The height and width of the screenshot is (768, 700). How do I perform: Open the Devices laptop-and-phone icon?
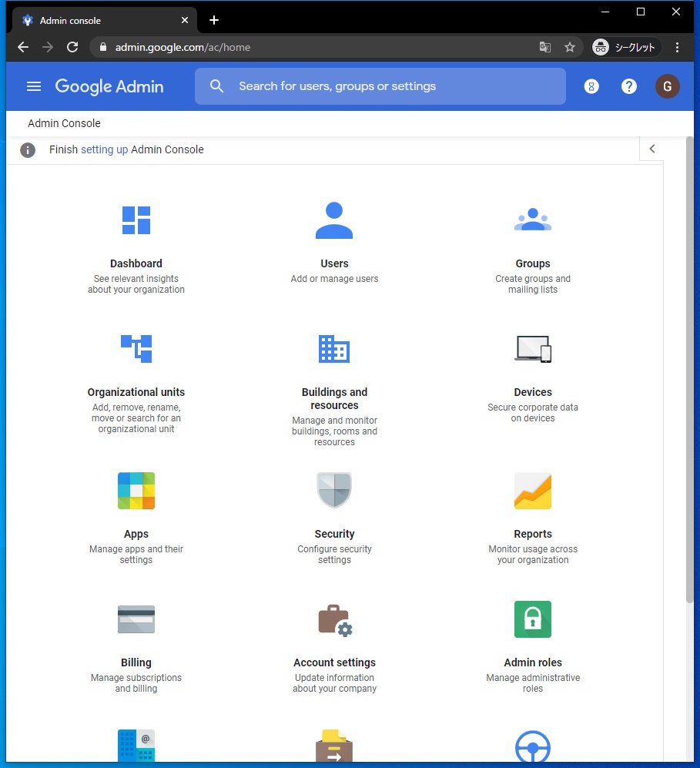point(533,349)
